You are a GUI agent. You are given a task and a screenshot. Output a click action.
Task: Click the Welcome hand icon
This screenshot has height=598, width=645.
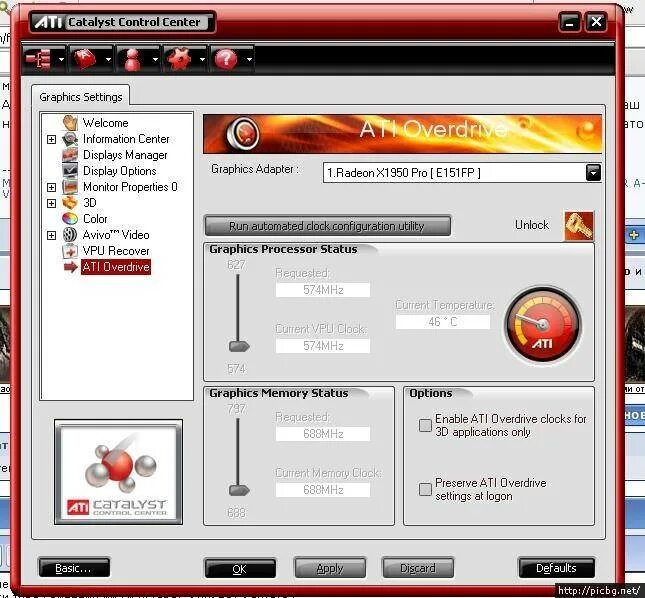pyautogui.click(x=70, y=123)
